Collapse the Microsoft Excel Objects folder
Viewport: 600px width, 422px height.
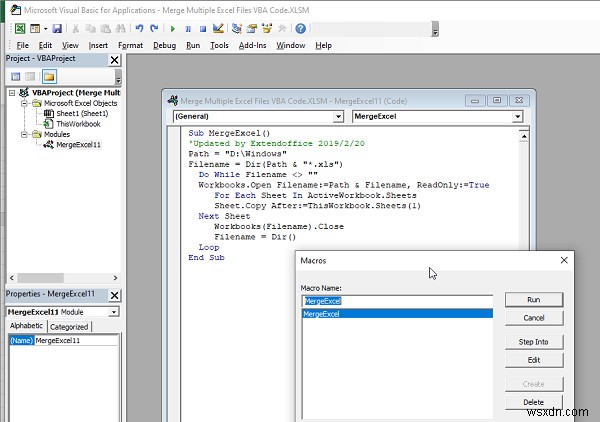click(24, 103)
